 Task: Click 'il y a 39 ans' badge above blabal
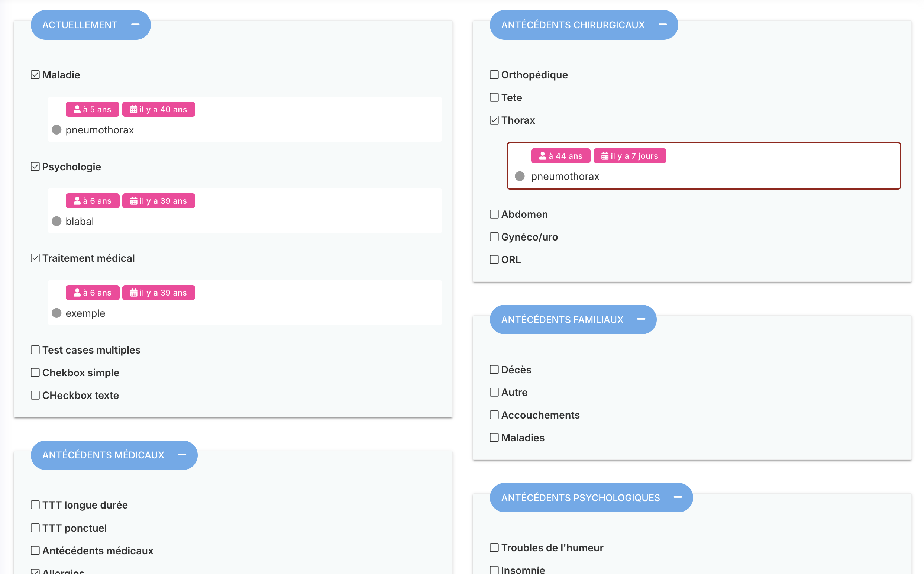(x=159, y=201)
